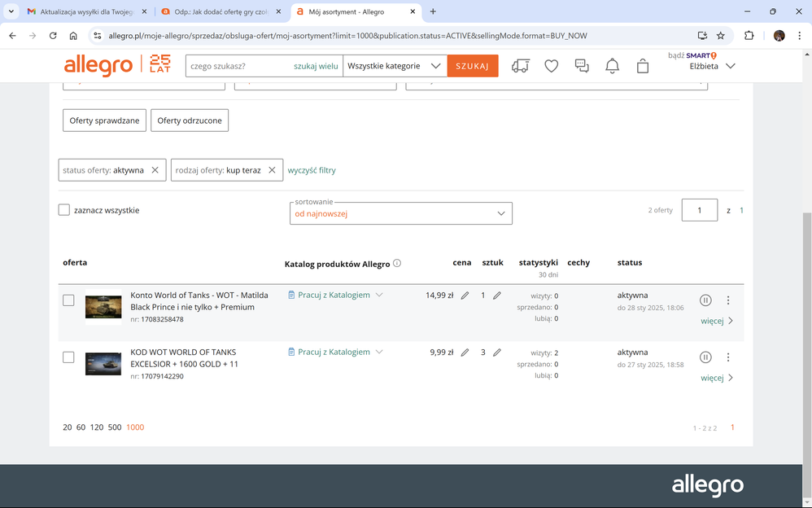Edit price pencil for 14,99 zł offer
Image resolution: width=812 pixels, height=508 pixels.
coord(465,296)
